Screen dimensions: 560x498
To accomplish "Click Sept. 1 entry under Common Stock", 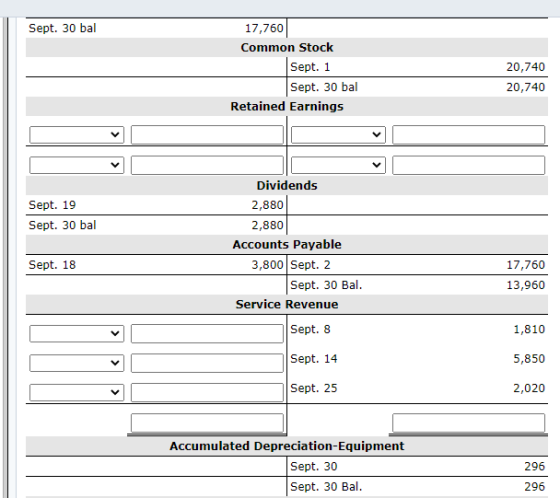I will pyautogui.click(x=310, y=67).
